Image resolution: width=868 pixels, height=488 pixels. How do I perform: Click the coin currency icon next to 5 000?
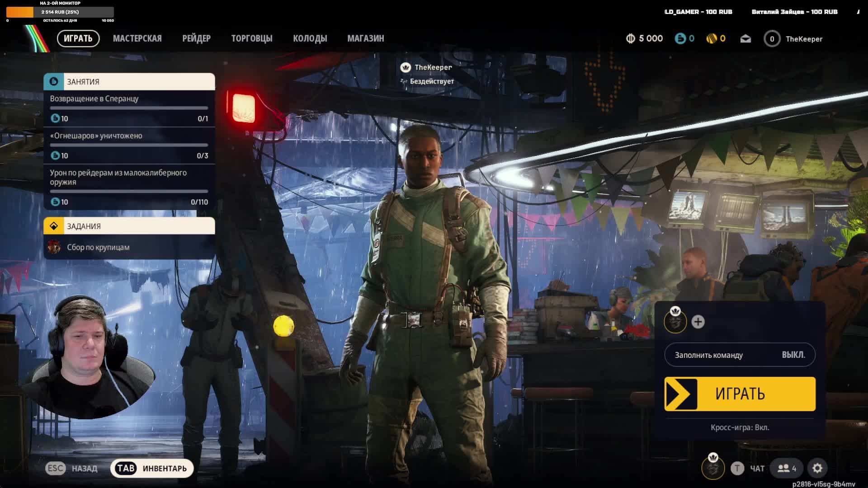[x=630, y=39]
